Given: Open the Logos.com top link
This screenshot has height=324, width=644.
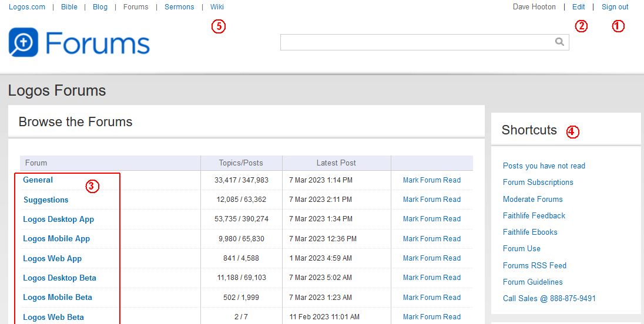Looking at the screenshot, I should pos(27,7).
